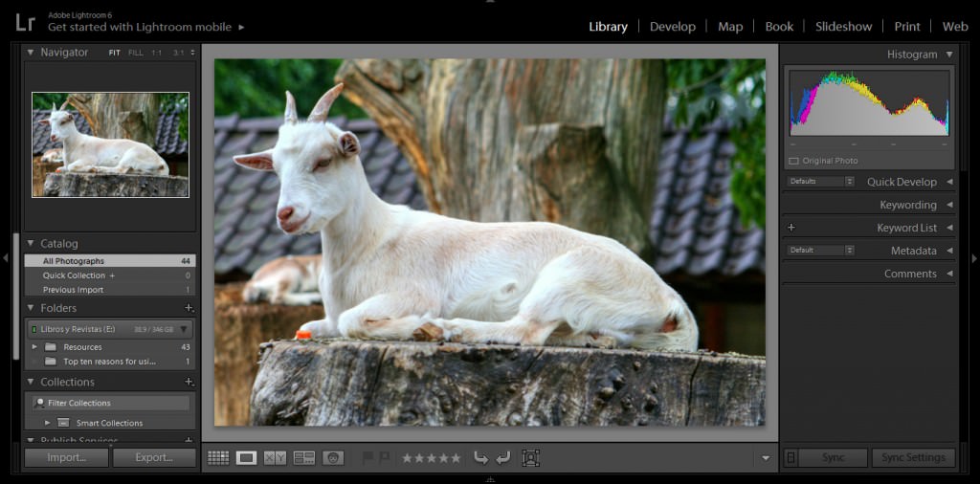Switch to the Develop module
The width and height of the screenshot is (980, 484).
673,27
